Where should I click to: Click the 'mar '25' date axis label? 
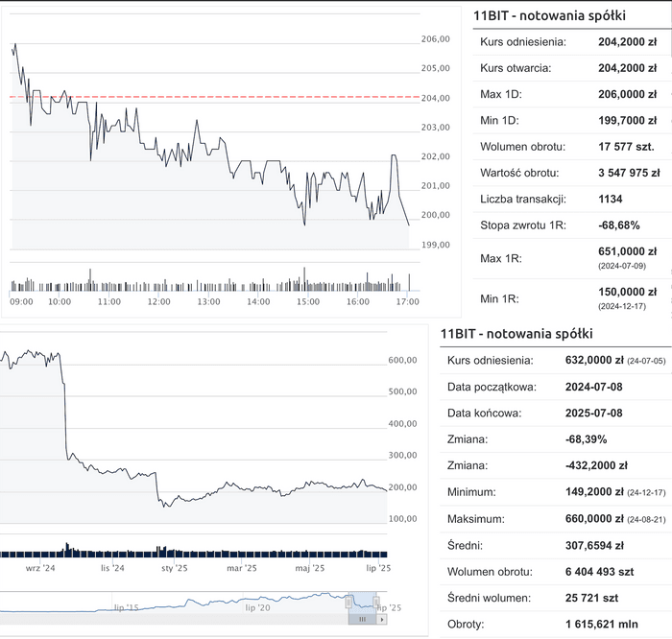pyautogui.click(x=242, y=568)
